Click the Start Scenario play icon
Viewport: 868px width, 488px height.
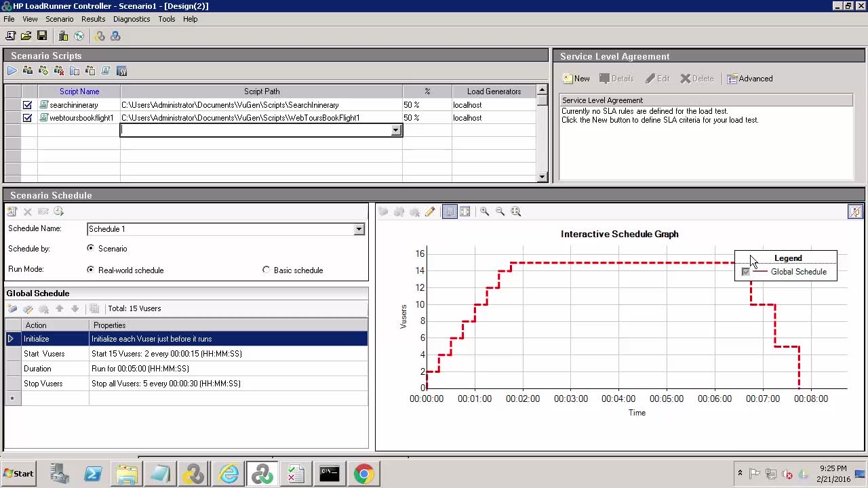(x=12, y=71)
